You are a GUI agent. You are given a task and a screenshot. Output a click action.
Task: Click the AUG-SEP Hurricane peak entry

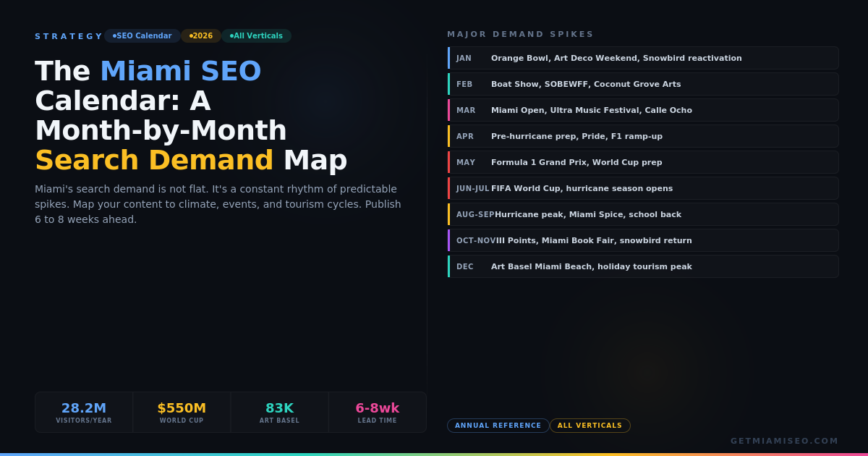(x=643, y=214)
